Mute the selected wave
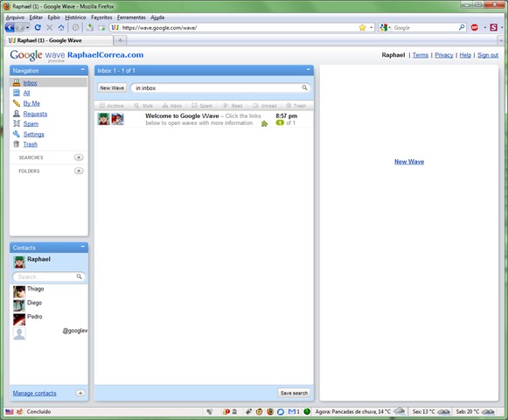The image size is (508, 420). (143, 106)
